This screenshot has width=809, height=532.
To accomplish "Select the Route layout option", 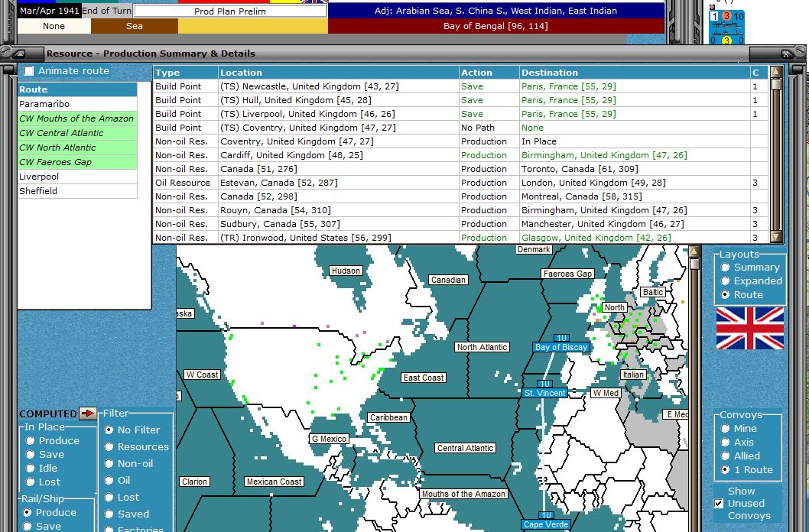I will click(726, 295).
